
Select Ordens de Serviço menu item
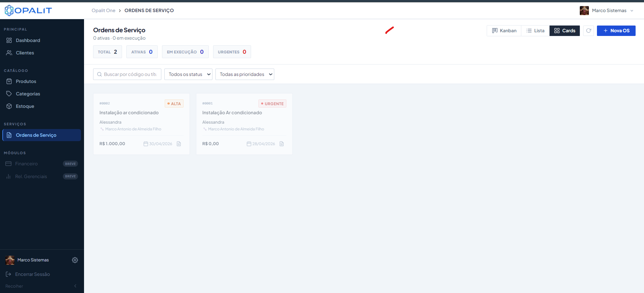42,135
